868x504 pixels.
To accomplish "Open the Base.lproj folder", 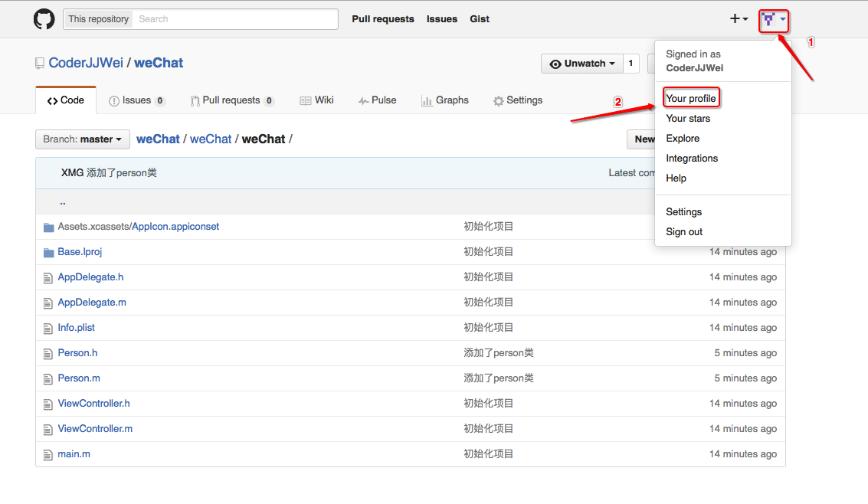I will [x=80, y=252].
